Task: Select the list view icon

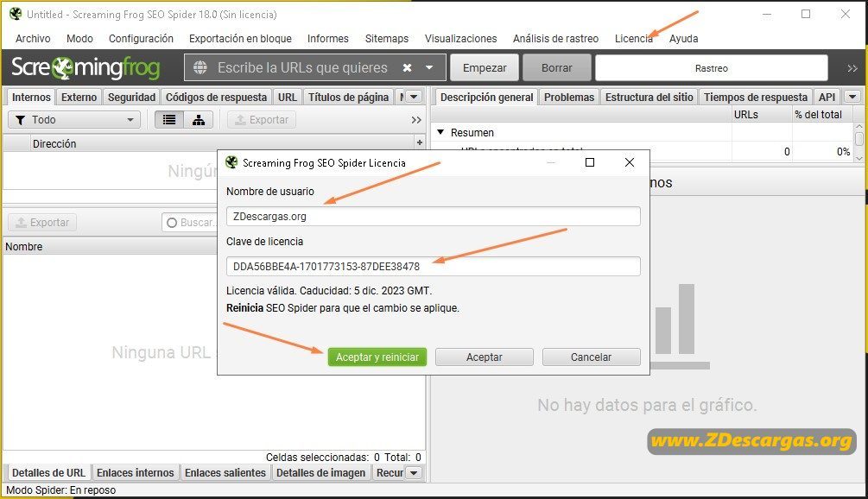Action: (x=168, y=119)
